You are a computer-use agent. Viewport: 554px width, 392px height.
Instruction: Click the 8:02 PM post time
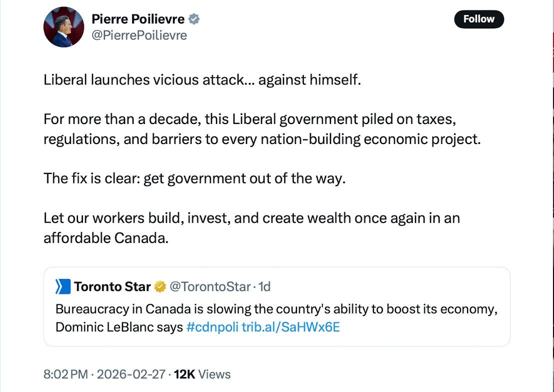pos(65,374)
